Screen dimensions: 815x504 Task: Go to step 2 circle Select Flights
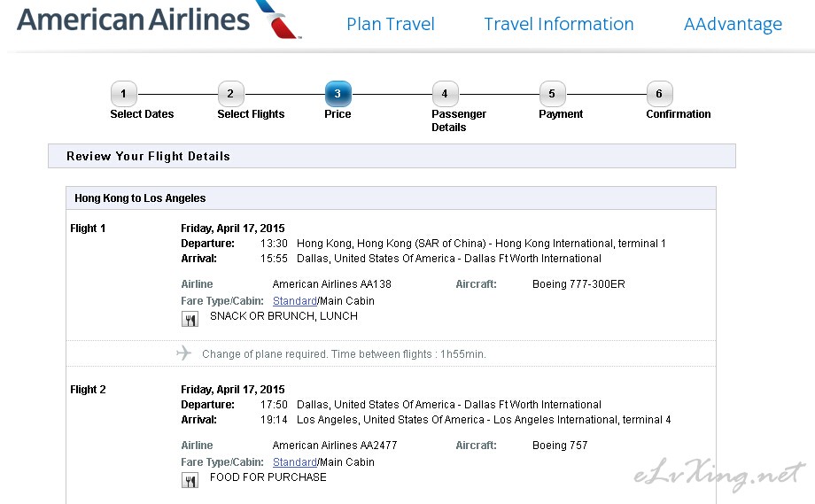[x=231, y=94]
